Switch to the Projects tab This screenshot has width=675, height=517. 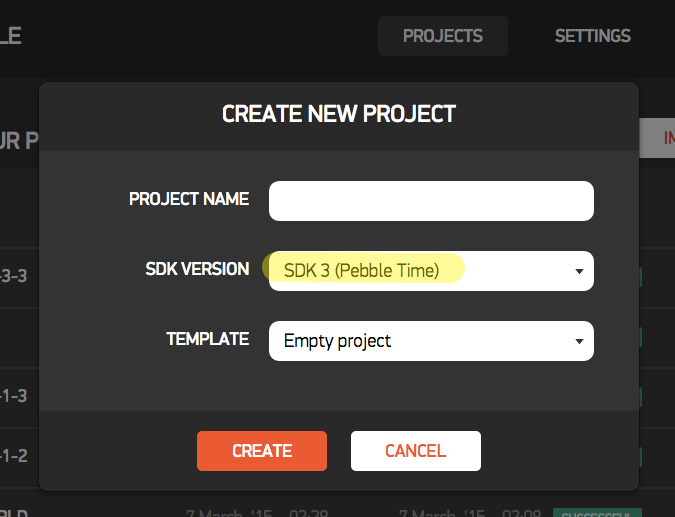pos(442,36)
